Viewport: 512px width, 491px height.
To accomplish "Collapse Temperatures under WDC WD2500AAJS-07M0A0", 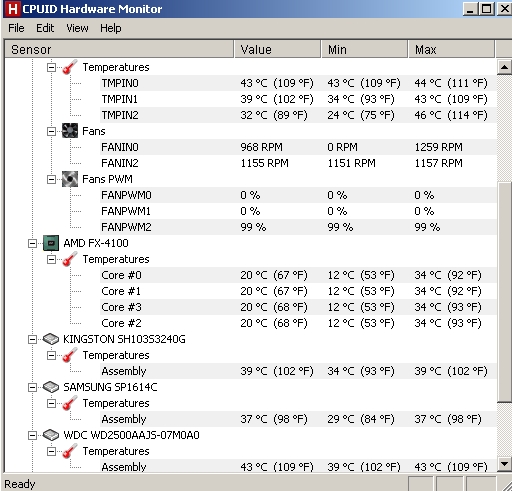I will click(x=51, y=451).
